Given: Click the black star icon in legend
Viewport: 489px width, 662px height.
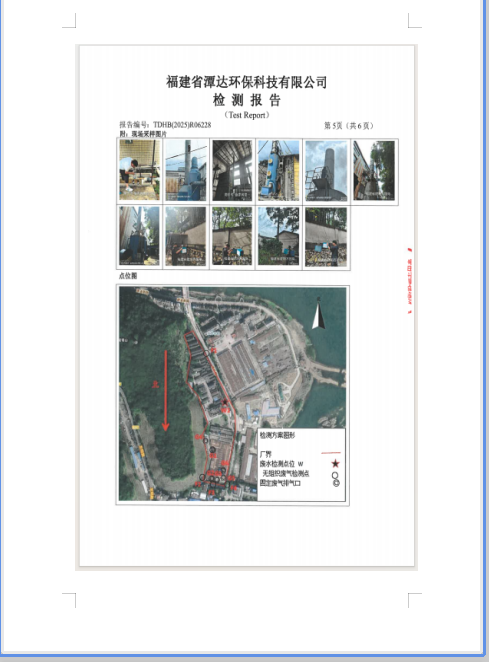Looking at the screenshot, I should coord(335,464).
